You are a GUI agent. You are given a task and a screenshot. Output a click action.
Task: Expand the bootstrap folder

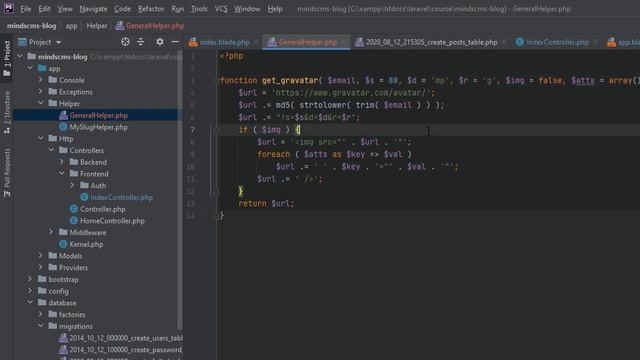(30, 279)
